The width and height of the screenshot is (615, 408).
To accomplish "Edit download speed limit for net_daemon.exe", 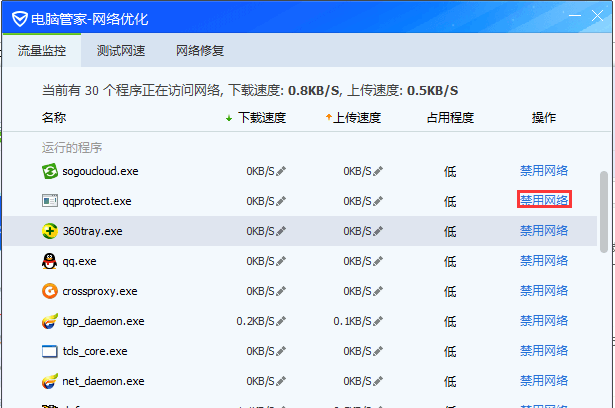I will point(281,381).
